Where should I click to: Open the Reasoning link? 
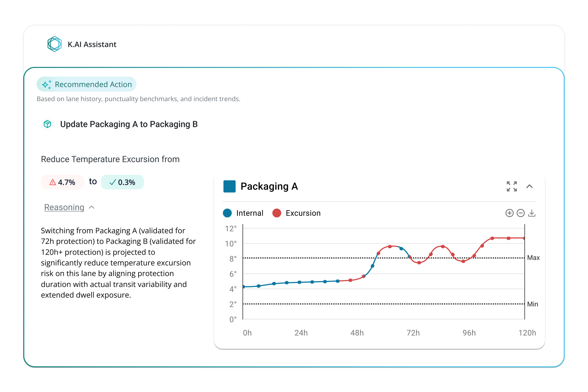[64, 207]
